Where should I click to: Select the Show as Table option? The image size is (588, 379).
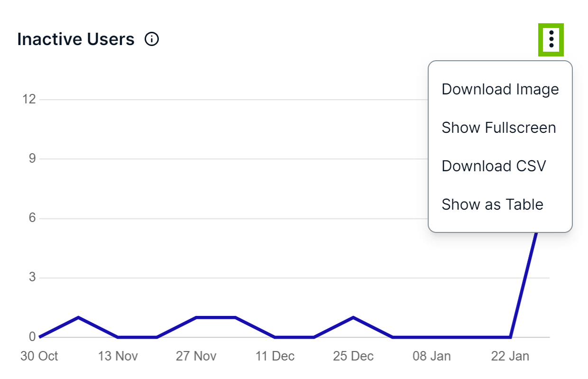(492, 204)
